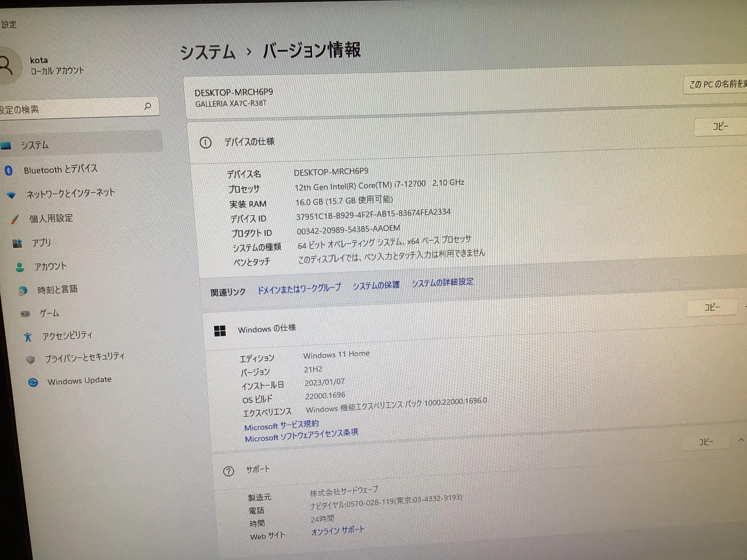Click the サポート section header
747x560 pixels.
click(x=258, y=469)
